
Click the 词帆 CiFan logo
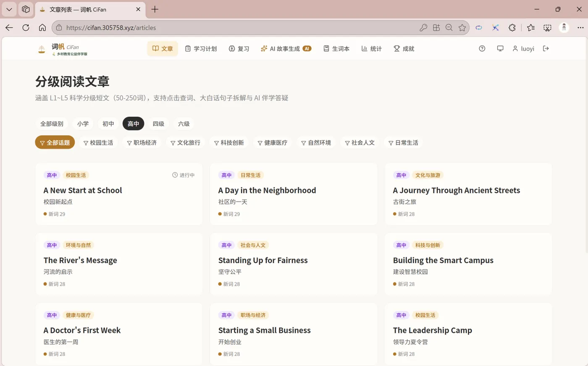pos(62,49)
